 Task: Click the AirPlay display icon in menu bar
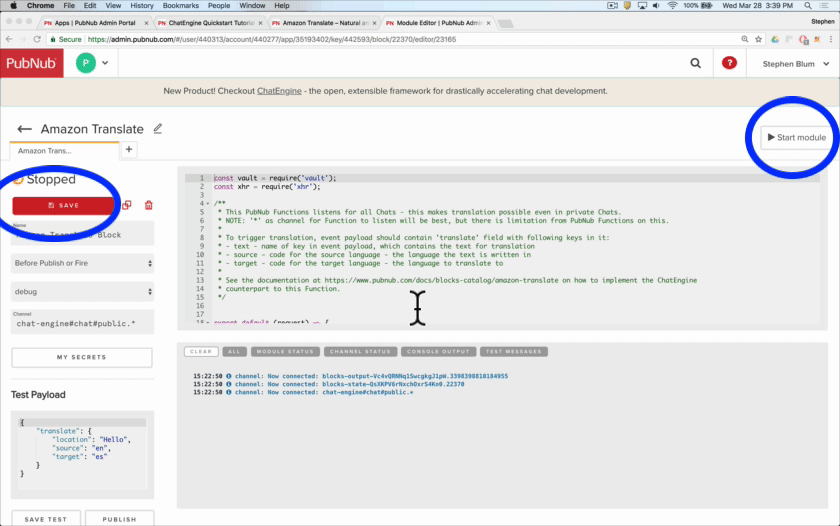coord(642,5)
